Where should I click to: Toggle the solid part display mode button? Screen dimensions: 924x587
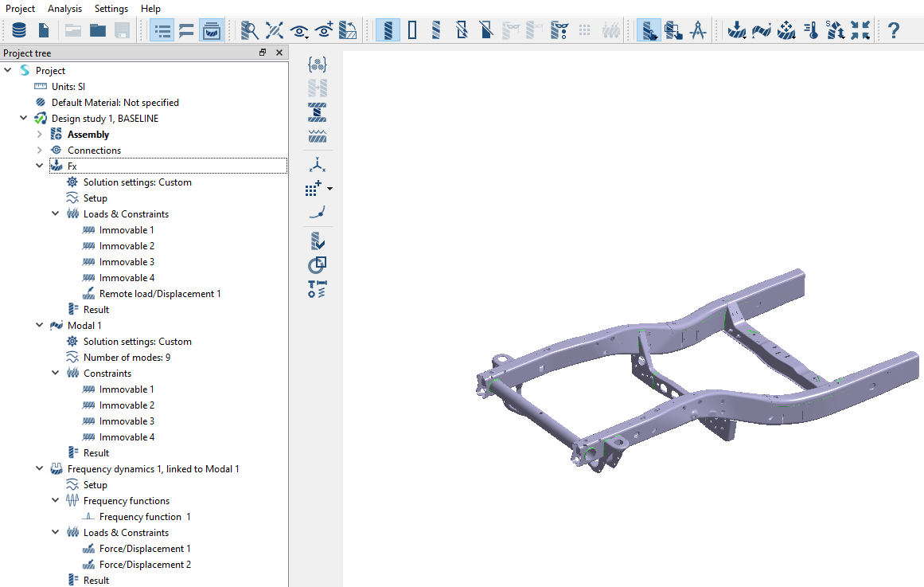click(388, 30)
